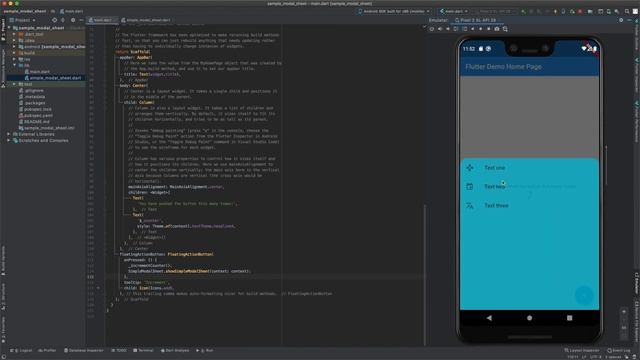Collapse sample_modal_sheet root folder
The width and height of the screenshot is (640, 360).
coord(9,28)
